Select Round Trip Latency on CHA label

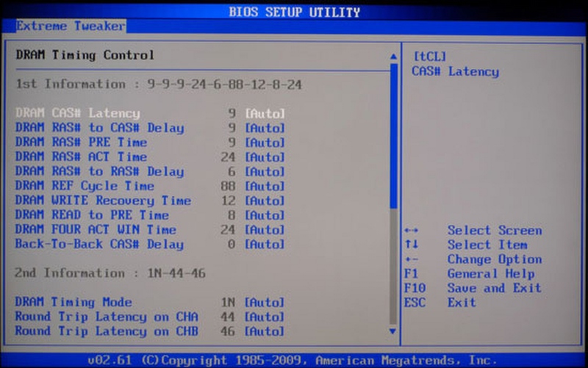[x=107, y=317]
